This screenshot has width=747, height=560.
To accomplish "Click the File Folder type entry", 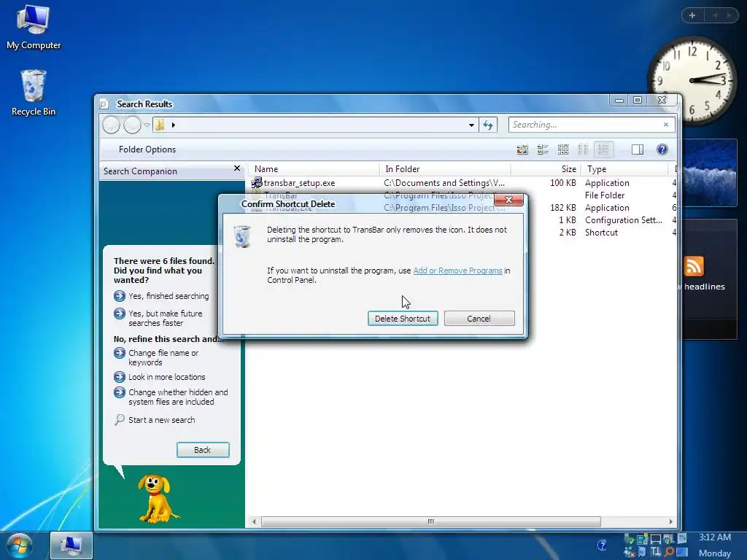I will point(605,195).
